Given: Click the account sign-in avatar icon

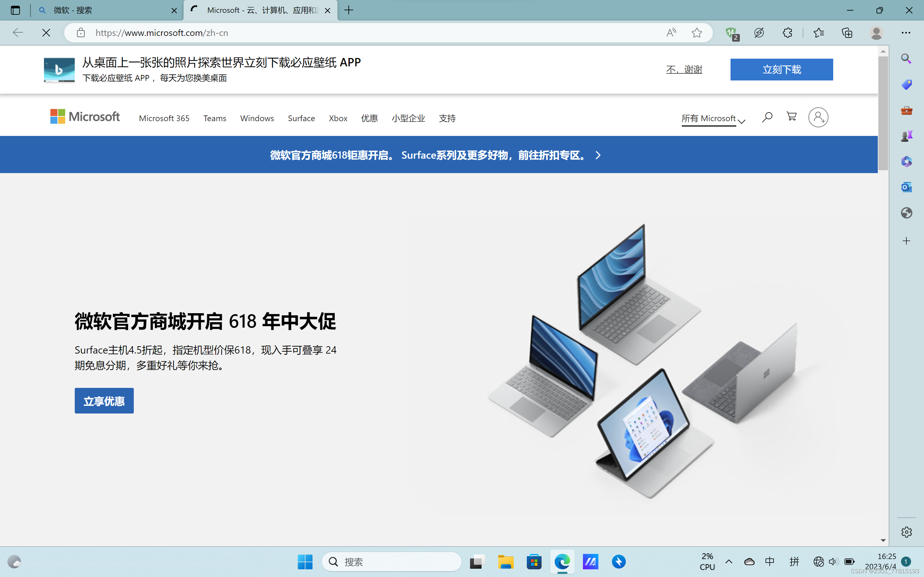Looking at the screenshot, I should click(x=818, y=118).
